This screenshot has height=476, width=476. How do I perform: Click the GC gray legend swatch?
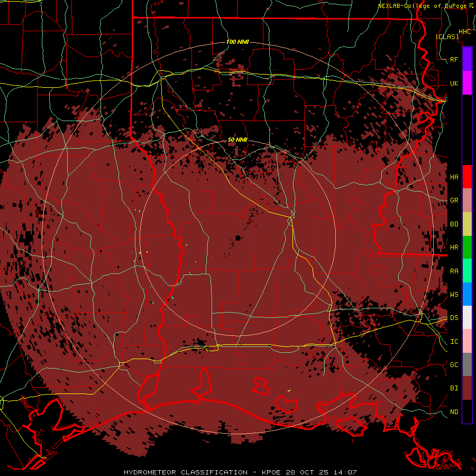467,364
